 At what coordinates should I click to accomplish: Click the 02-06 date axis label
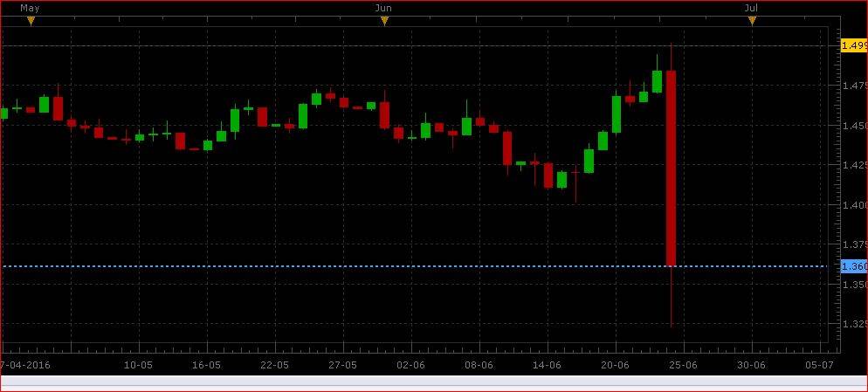pyautogui.click(x=410, y=365)
